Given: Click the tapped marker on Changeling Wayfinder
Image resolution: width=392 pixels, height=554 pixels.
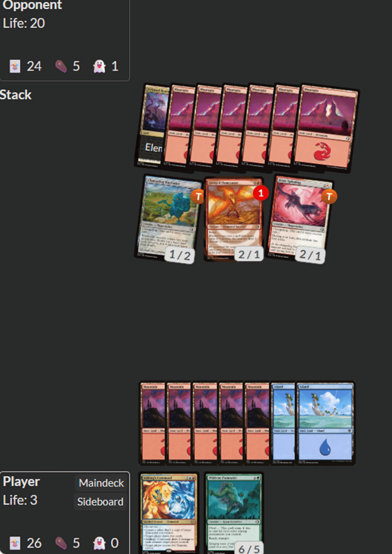Looking at the screenshot, I should pyautogui.click(x=197, y=196).
